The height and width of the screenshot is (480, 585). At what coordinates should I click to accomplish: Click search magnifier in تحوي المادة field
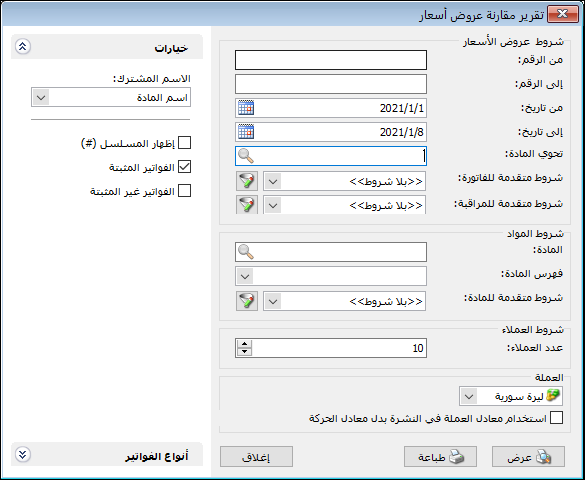(x=246, y=156)
